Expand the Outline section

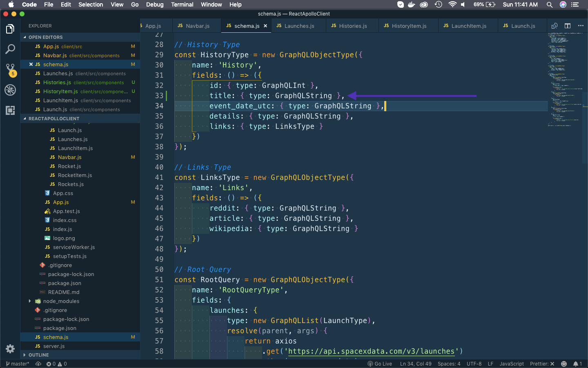[x=80, y=355]
